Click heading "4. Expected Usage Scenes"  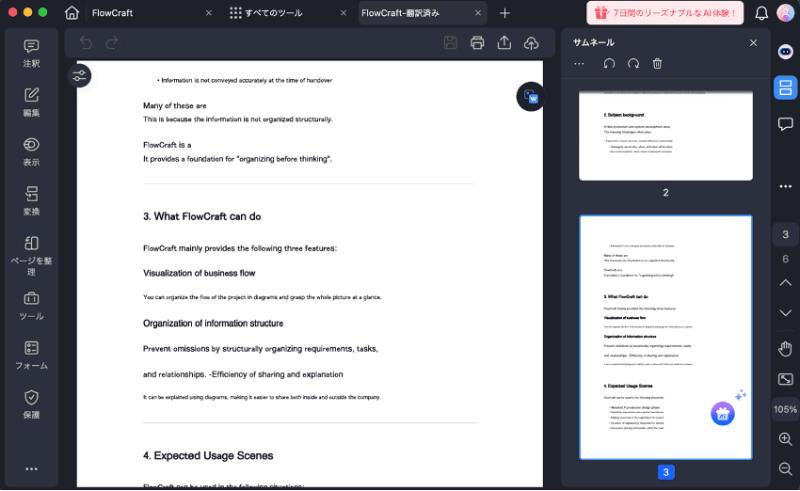(208, 455)
